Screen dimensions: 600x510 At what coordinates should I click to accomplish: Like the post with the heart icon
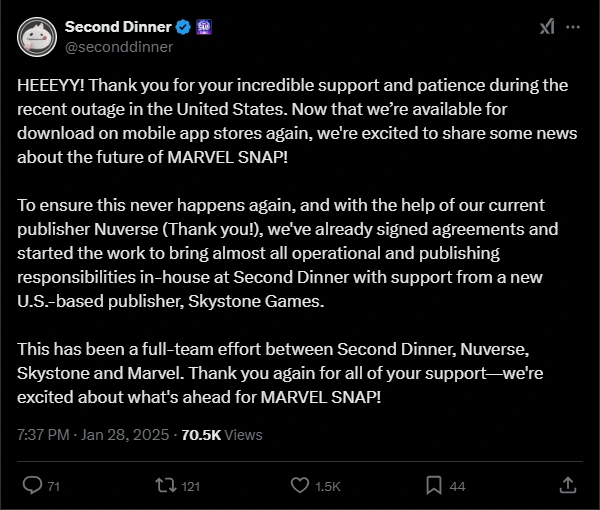[300, 486]
